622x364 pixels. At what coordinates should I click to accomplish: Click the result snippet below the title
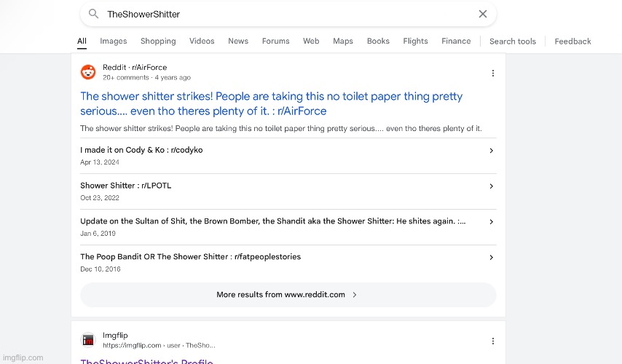coord(281,128)
